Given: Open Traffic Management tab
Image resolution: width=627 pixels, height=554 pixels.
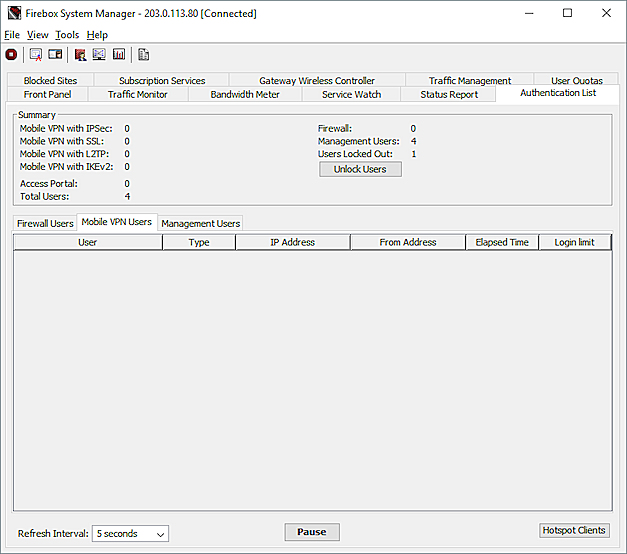Looking at the screenshot, I should (470, 80).
